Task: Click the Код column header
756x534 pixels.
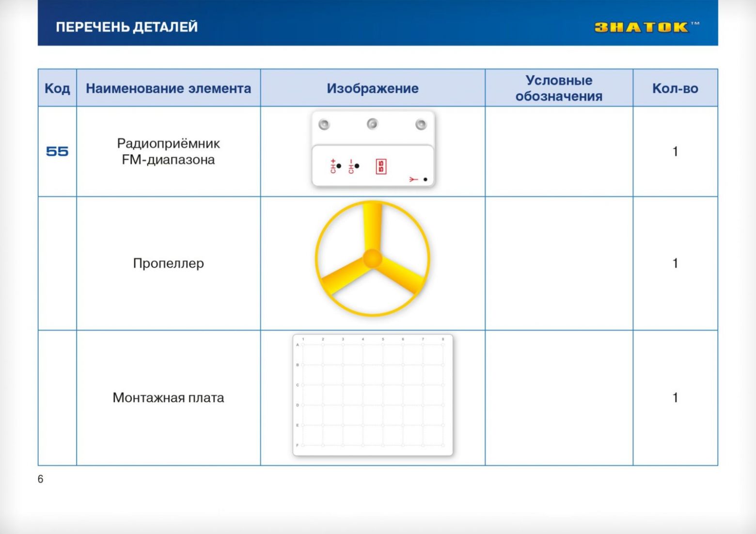Action: click(57, 88)
